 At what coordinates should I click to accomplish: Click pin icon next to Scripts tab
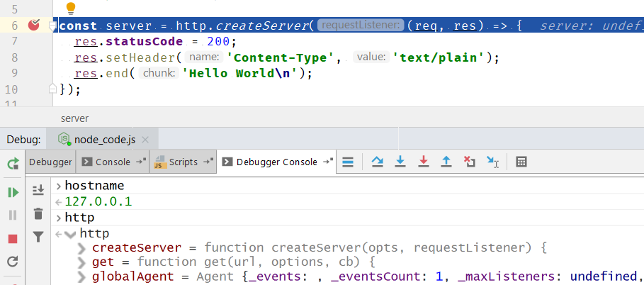(x=209, y=162)
